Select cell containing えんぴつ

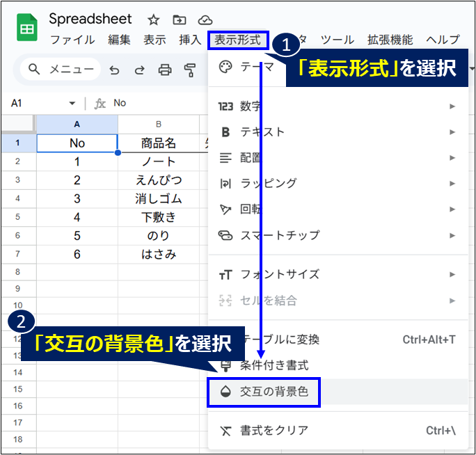[159, 180]
